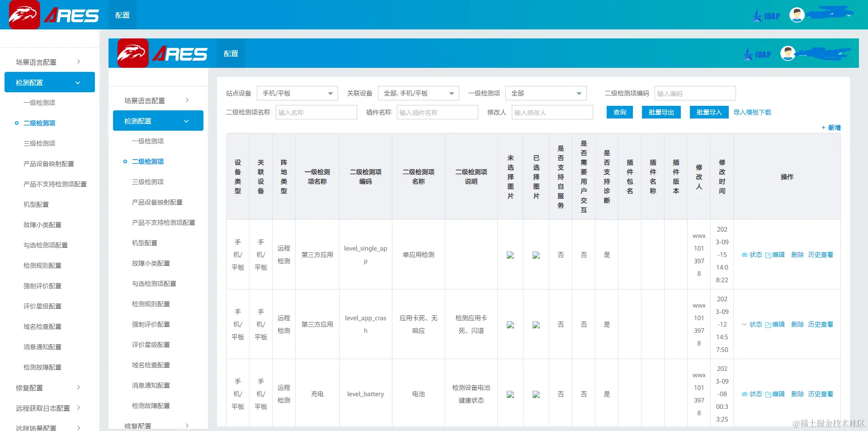Click the user avatar in the outer header
This screenshot has width=868, height=431.
tap(797, 15)
